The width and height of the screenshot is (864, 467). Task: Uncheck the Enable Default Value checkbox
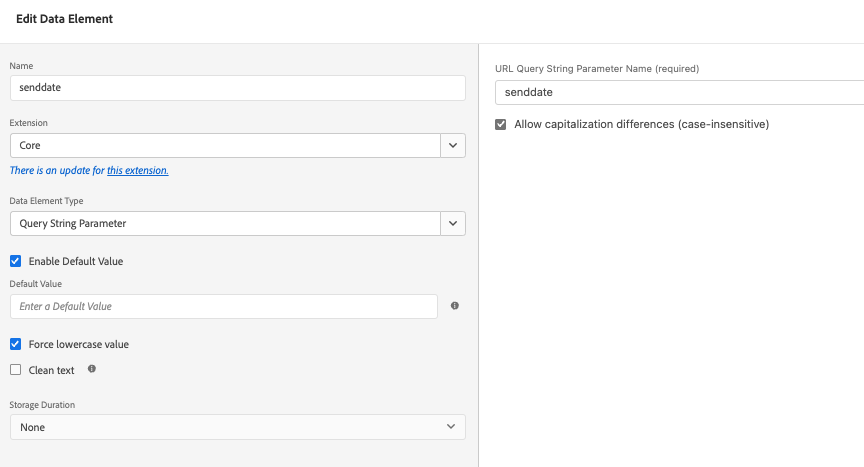point(15,261)
